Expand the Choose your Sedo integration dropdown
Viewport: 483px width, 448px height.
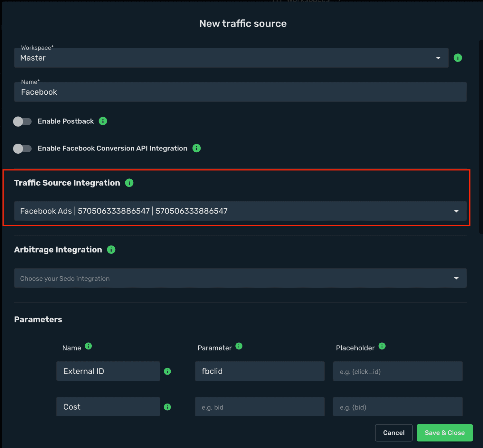(240, 278)
